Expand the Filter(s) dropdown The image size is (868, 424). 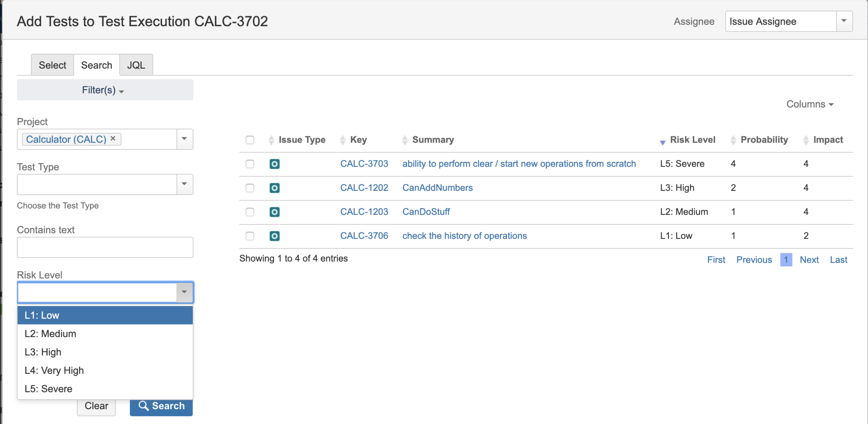click(105, 90)
